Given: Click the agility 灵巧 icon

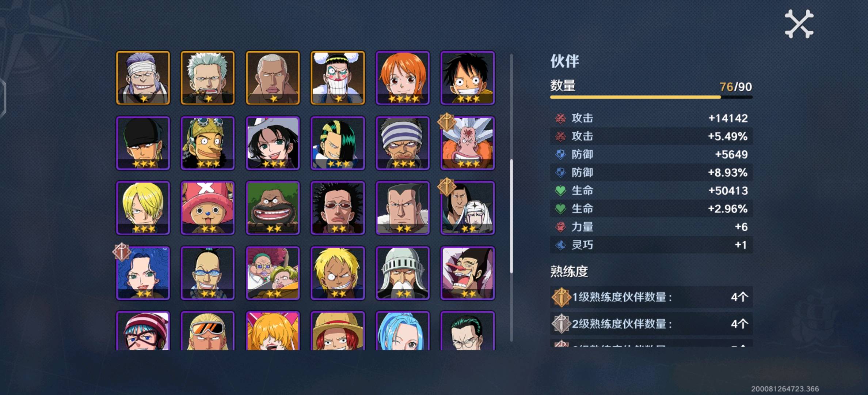Looking at the screenshot, I should pyautogui.click(x=560, y=245).
